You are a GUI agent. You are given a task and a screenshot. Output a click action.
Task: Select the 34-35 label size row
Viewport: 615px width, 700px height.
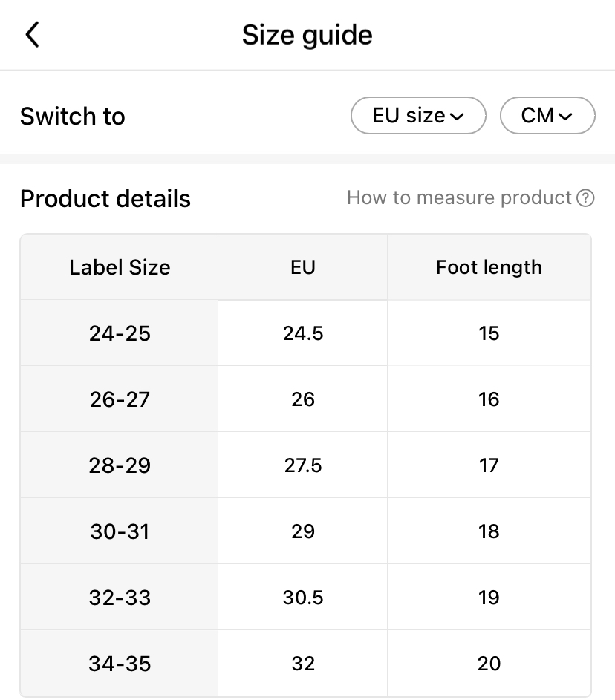[x=120, y=664]
